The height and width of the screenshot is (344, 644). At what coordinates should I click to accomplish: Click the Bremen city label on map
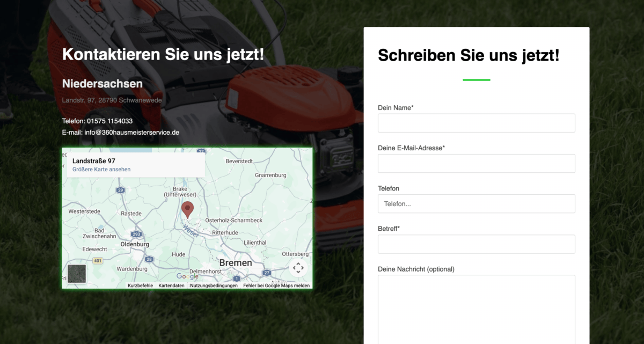coord(236,263)
